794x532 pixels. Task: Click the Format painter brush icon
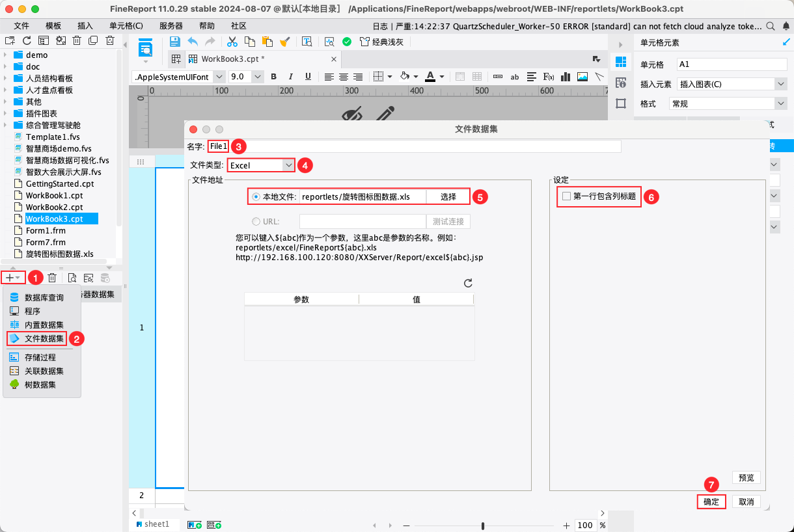point(284,42)
